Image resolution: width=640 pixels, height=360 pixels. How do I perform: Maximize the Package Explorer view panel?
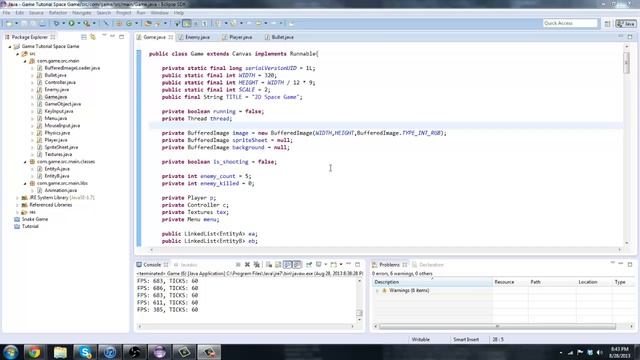[x=122, y=37]
